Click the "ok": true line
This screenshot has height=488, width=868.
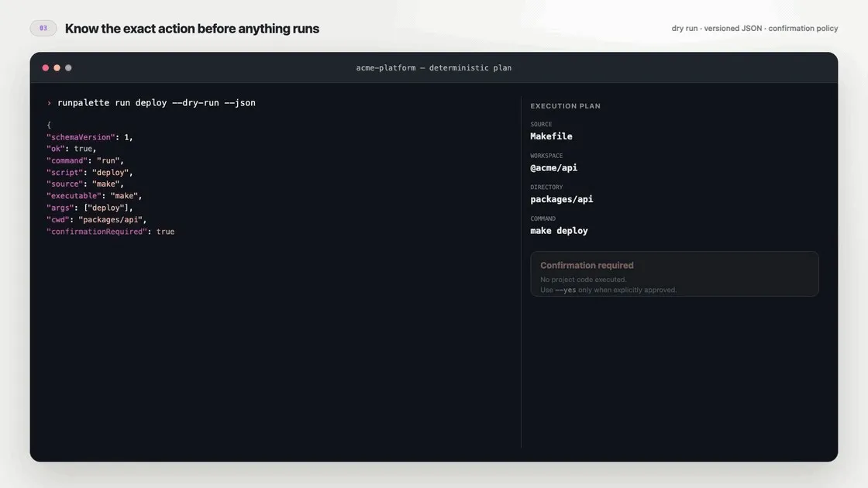(71, 149)
